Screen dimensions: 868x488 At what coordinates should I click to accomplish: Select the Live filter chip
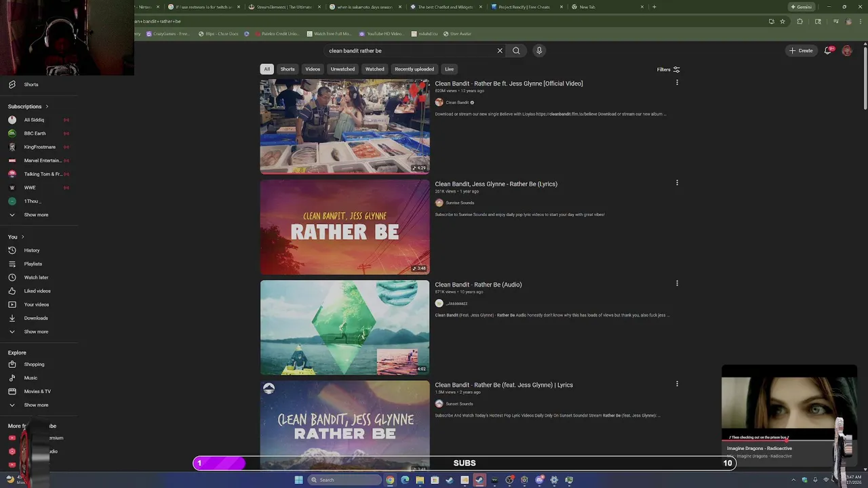tap(449, 69)
